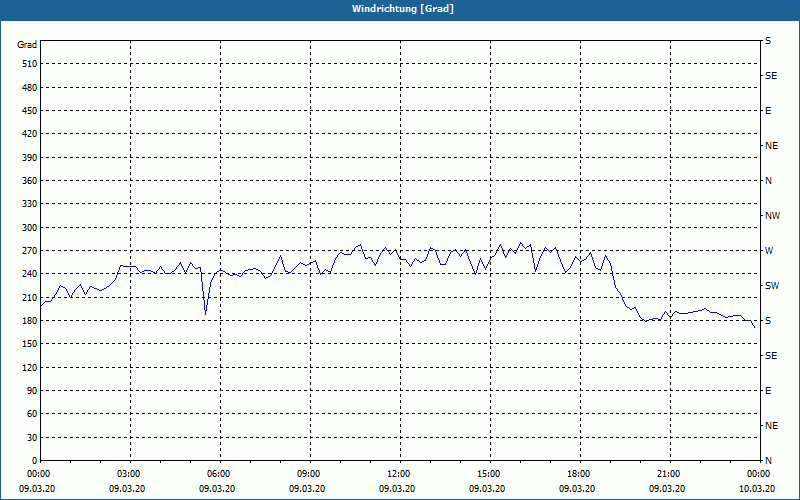This screenshot has width=800, height=500.
Task: Select the 15:00 time label
Action: pos(490,474)
